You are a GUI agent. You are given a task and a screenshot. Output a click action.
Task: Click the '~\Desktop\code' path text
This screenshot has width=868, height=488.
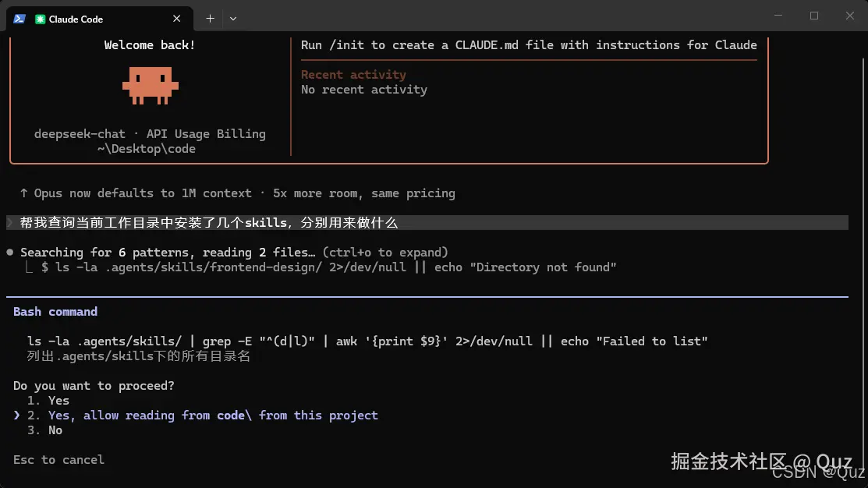tap(146, 149)
